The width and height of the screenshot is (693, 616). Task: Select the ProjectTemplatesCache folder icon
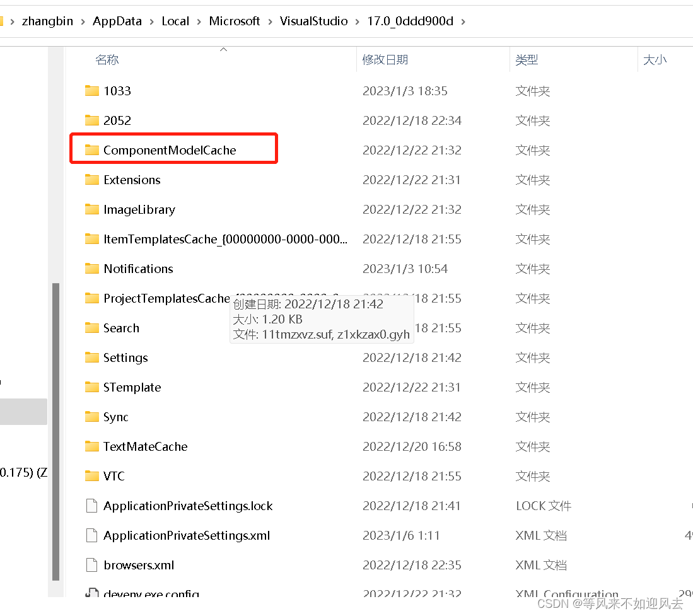click(x=92, y=298)
